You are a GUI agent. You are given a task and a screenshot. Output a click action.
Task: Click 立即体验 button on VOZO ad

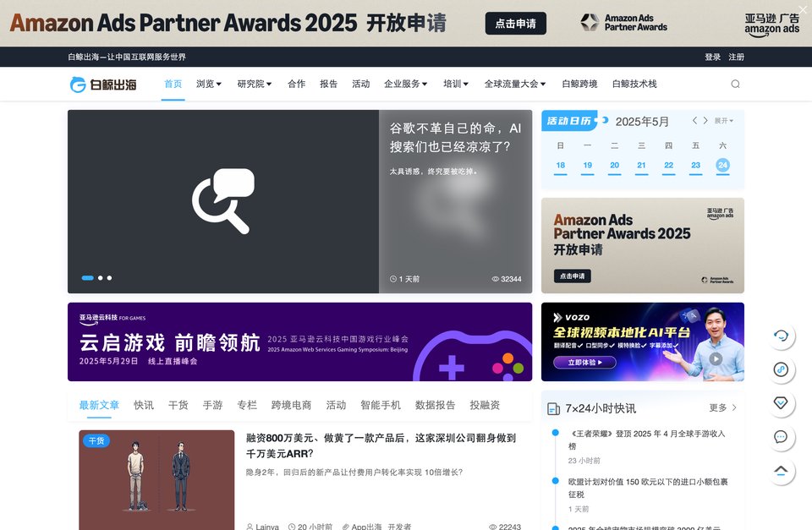point(584,363)
